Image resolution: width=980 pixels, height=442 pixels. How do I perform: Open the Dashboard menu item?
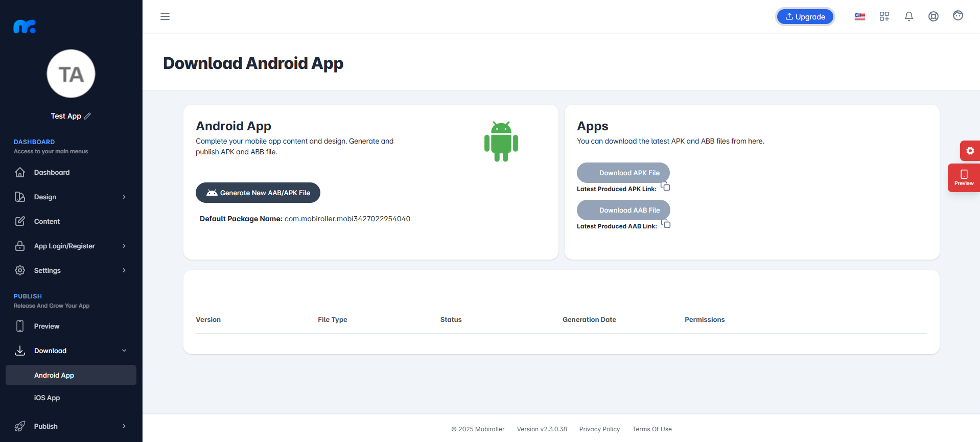71,172
